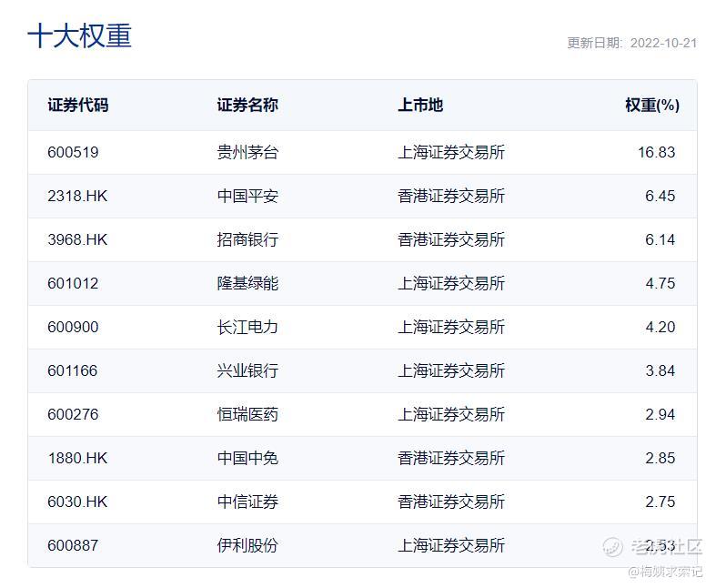The width and height of the screenshot is (716, 588).
Task: Open the 中信证券 stock name
Action: [247, 502]
